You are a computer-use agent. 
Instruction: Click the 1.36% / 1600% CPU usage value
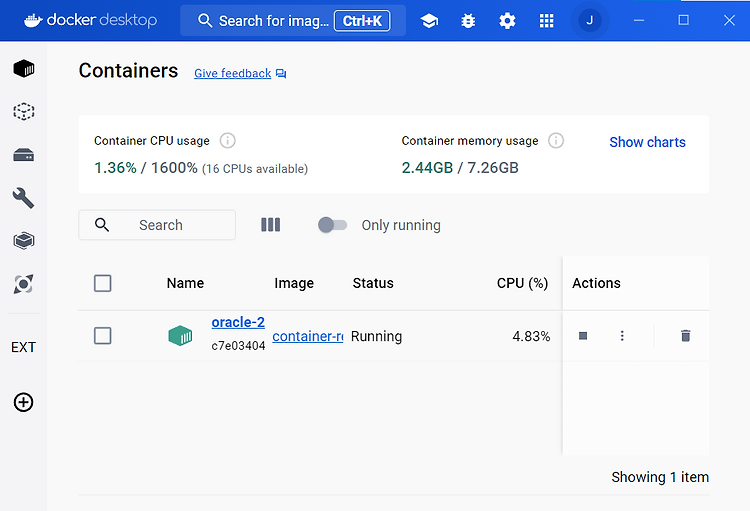point(146,168)
